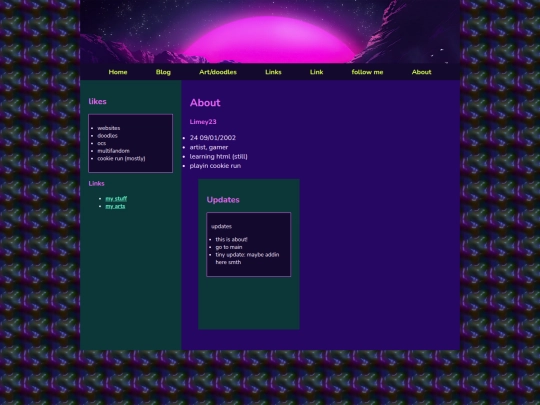
Task: Open the my arts link
Action: click(115, 206)
